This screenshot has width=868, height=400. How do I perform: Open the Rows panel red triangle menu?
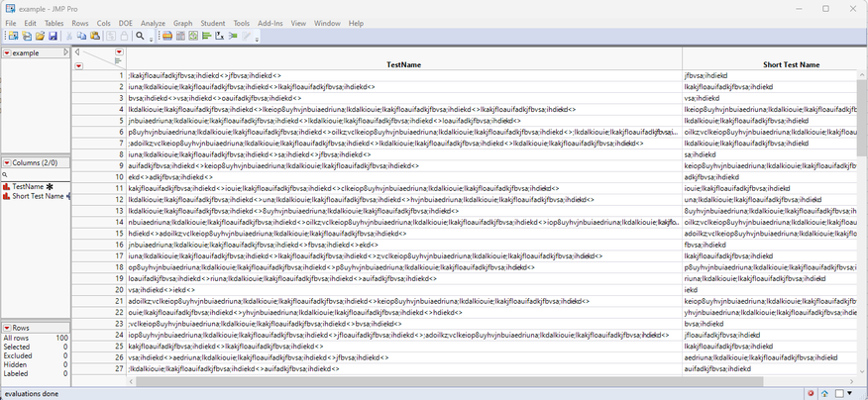tap(7, 328)
